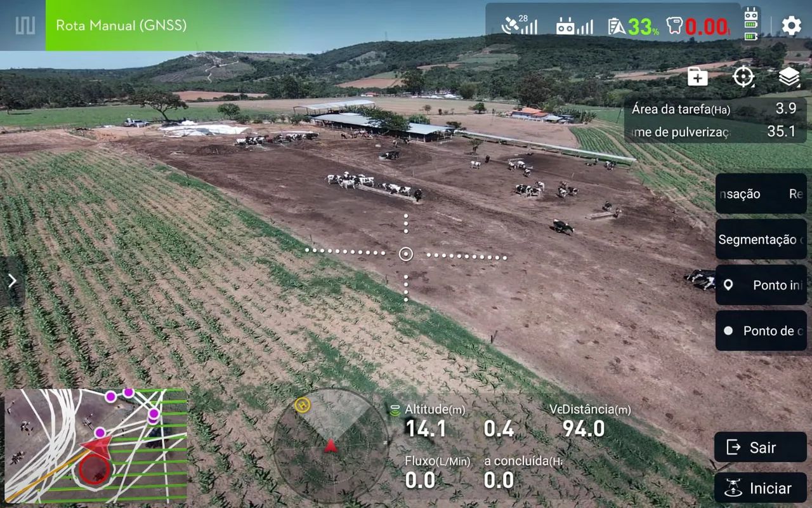
Task: Open the settings gear
Action: (791, 26)
